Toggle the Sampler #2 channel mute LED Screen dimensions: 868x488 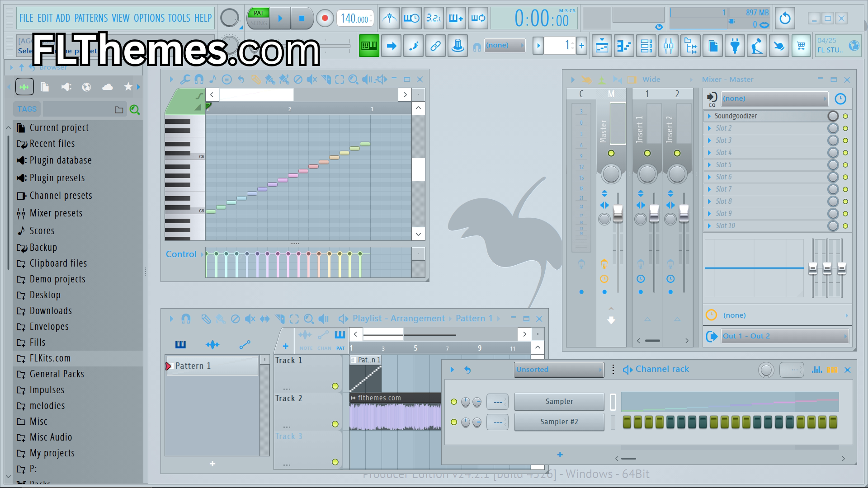[454, 422]
